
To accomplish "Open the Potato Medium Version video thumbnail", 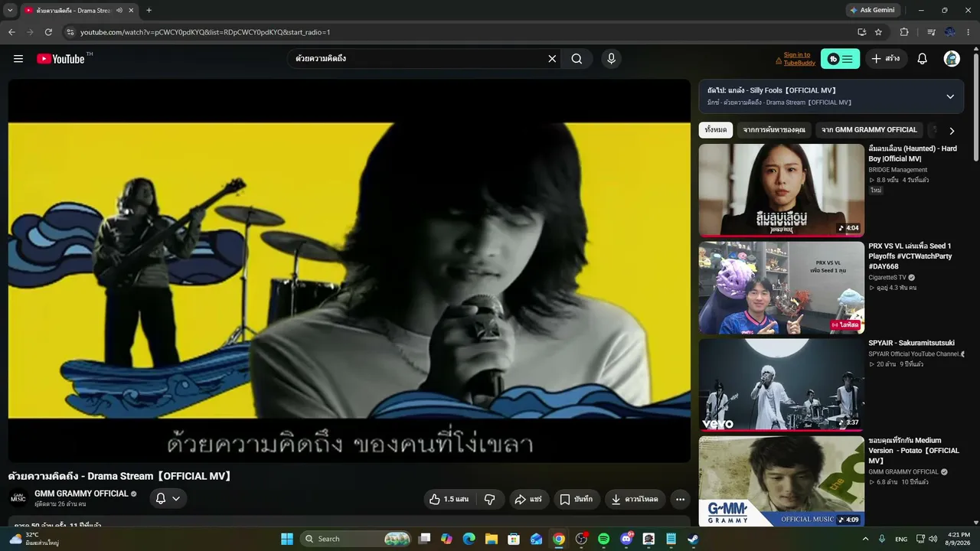I will (x=782, y=481).
